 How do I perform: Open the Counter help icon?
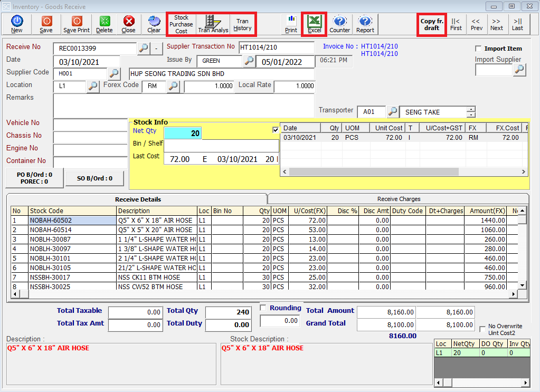click(339, 24)
